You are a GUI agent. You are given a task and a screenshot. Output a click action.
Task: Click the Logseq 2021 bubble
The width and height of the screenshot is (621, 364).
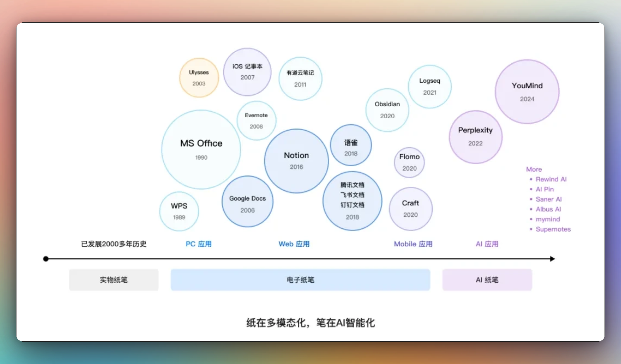[430, 86]
